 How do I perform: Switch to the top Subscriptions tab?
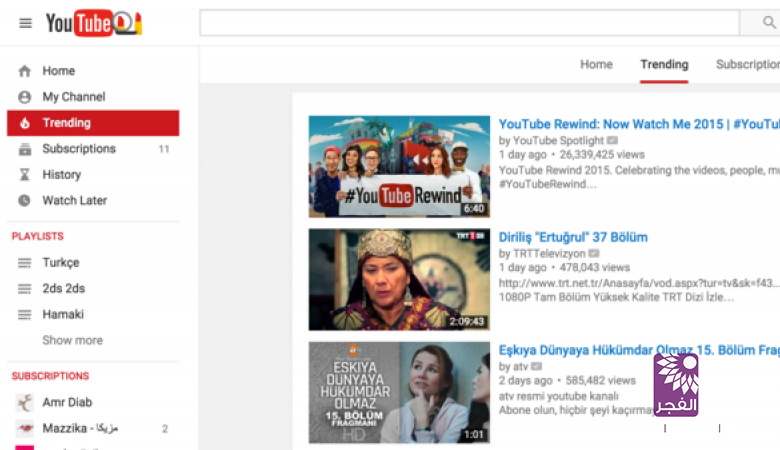pos(746,65)
